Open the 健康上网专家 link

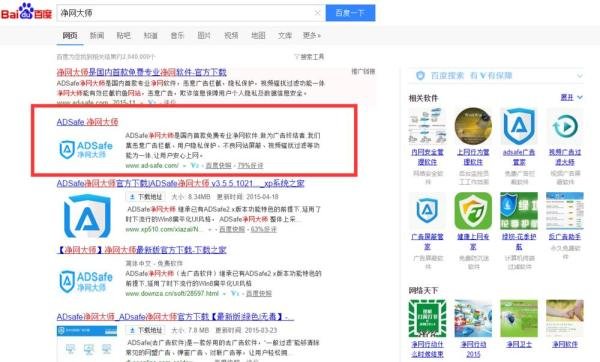(473, 242)
